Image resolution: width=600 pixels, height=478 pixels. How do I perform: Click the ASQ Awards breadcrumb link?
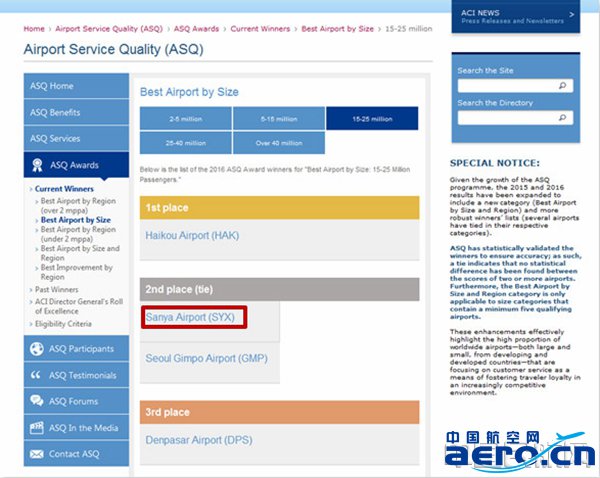click(x=196, y=29)
